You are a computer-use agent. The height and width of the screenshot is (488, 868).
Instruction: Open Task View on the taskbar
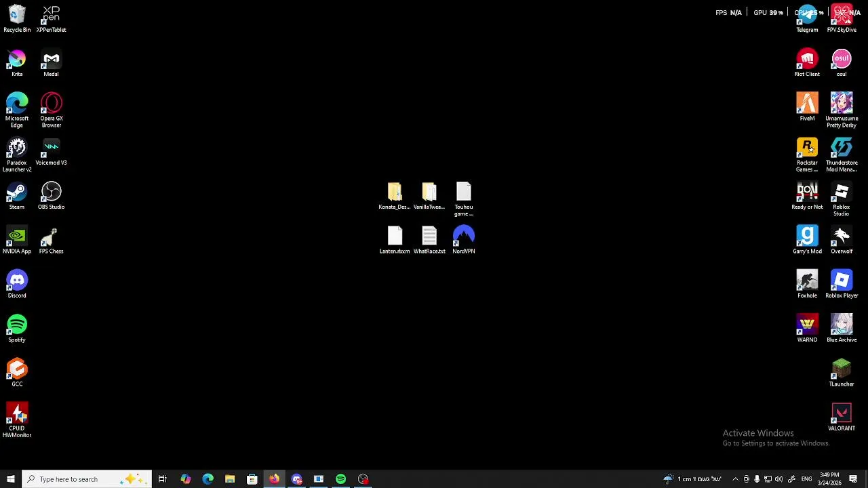[163, 479]
